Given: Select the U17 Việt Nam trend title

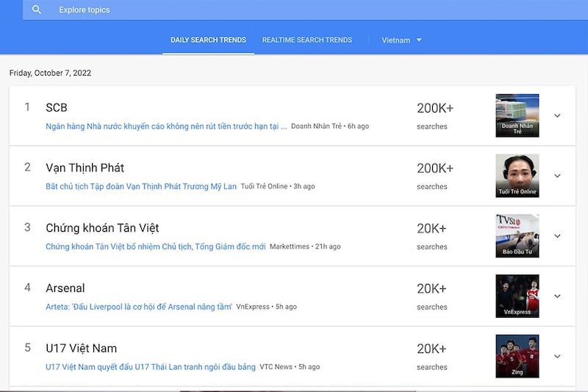Looking at the screenshot, I should (x=82, y=348).
